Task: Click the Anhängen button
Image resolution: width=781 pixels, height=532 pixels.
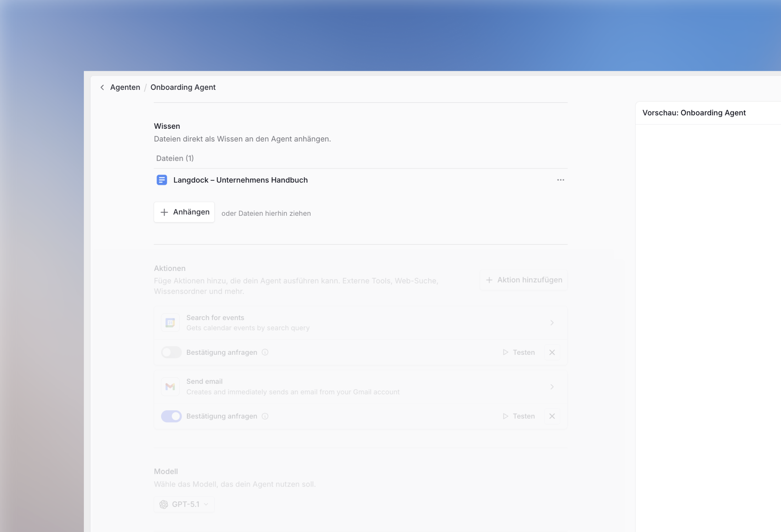Action: (184, 212)
